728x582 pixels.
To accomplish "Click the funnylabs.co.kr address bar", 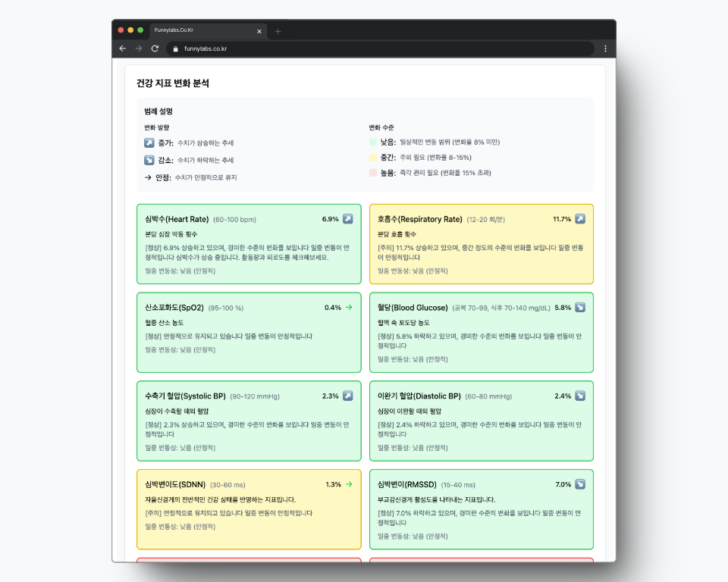I will click(379, 48).
